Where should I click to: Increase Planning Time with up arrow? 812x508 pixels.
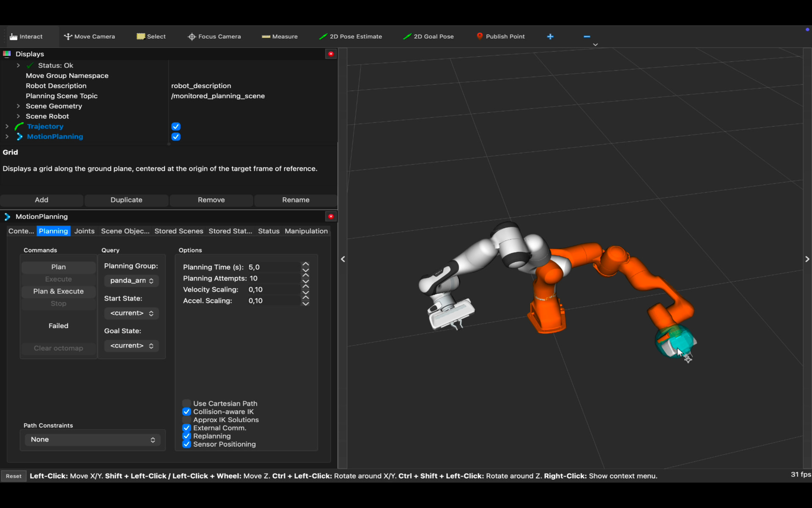[x=305, y=264]
